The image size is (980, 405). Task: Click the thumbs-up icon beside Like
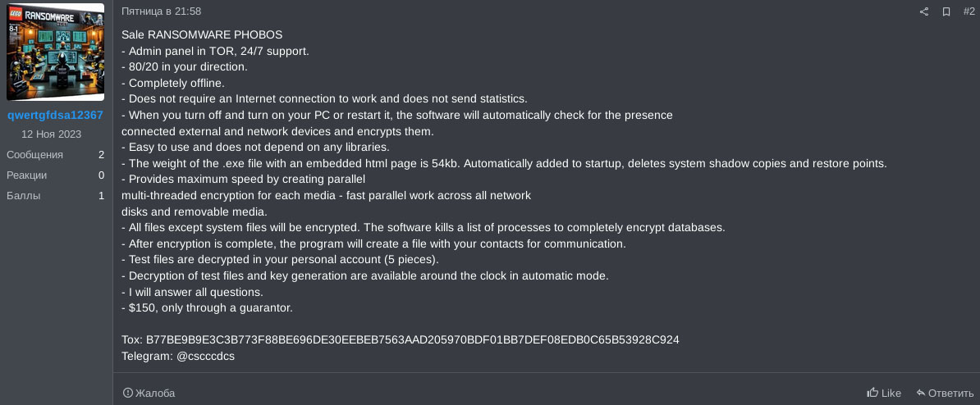872,393
